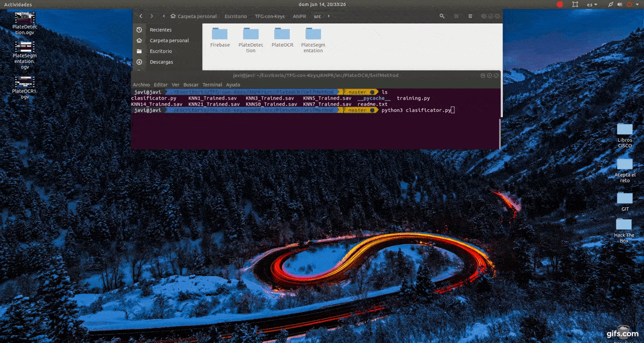Open the GIT desktop folder
This screenshot has height=343, width=644.
(x=624, y=201)
